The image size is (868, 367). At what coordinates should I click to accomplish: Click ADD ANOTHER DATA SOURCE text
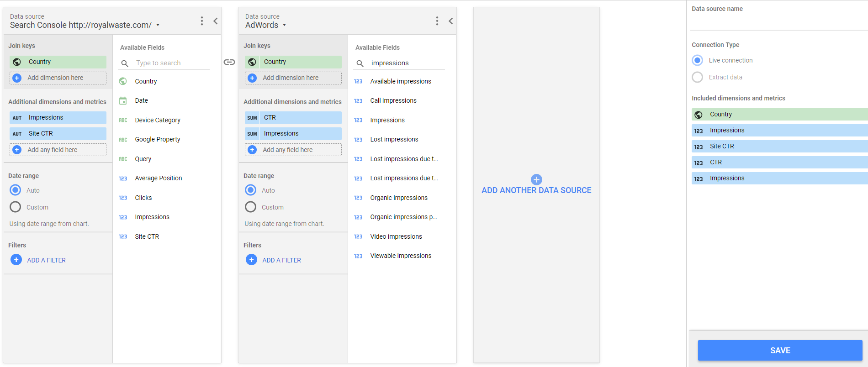pyautogui.click(x=536, y=190)
